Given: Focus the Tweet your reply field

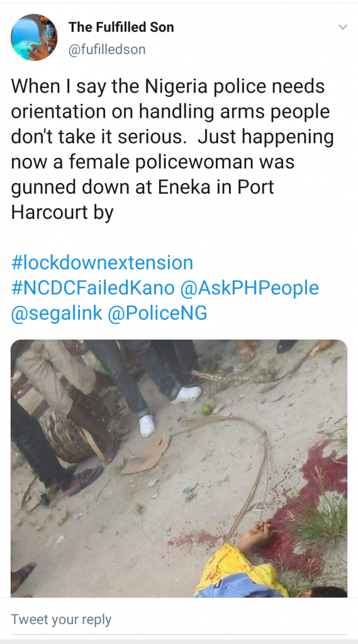Looking at the screenshot, I should (179, 619).
